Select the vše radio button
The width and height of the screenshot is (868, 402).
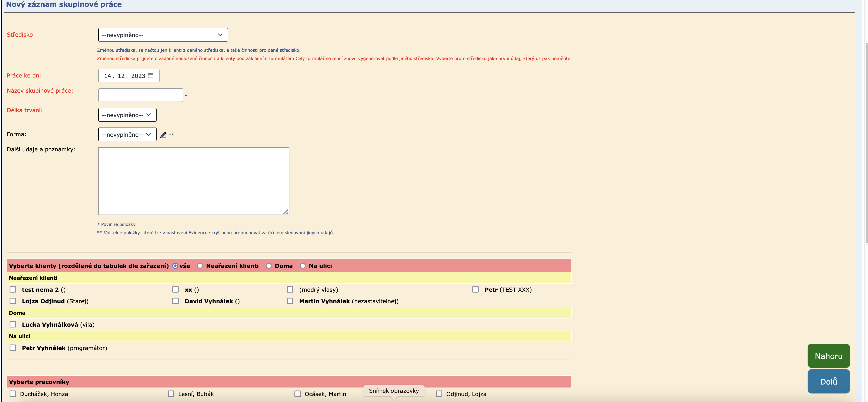(x=175, y=266)
